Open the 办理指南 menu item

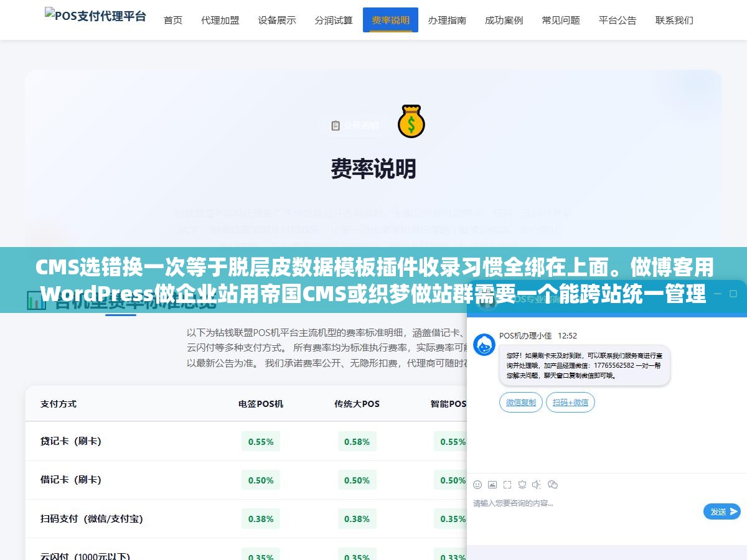[x=447, y=20]
